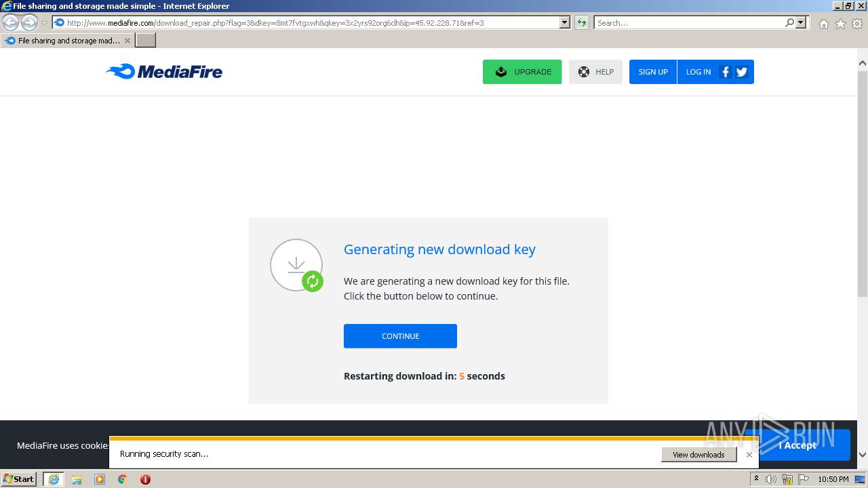Open the Windows Start menu
This screenshot has height=488, width=868.
tap(18, 479)
